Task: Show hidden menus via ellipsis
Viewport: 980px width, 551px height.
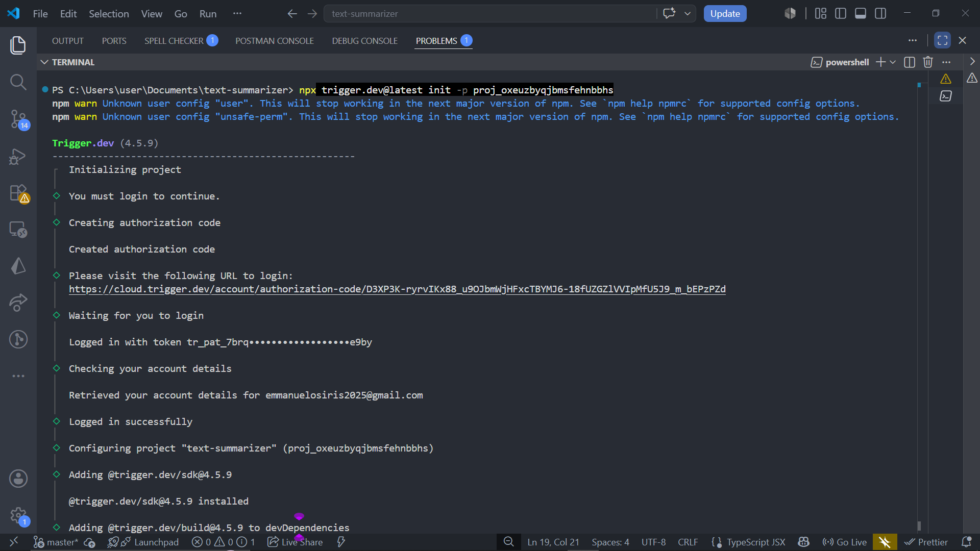Action: point(237,13)
